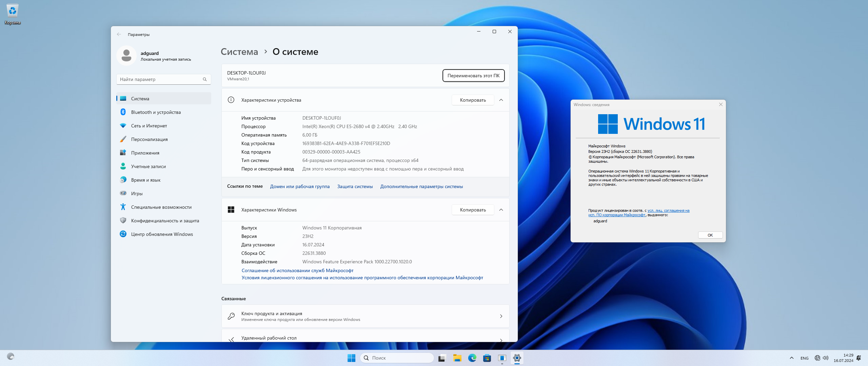This screenshot has height=366, width=868.
Task: Open the System protection link
Action: tap(355, 186)
